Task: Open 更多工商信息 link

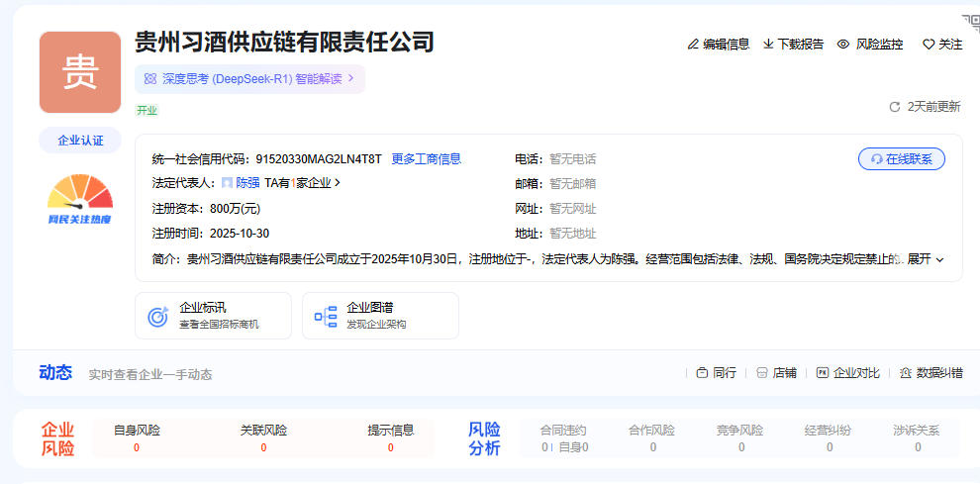Action: click(427, 158)
